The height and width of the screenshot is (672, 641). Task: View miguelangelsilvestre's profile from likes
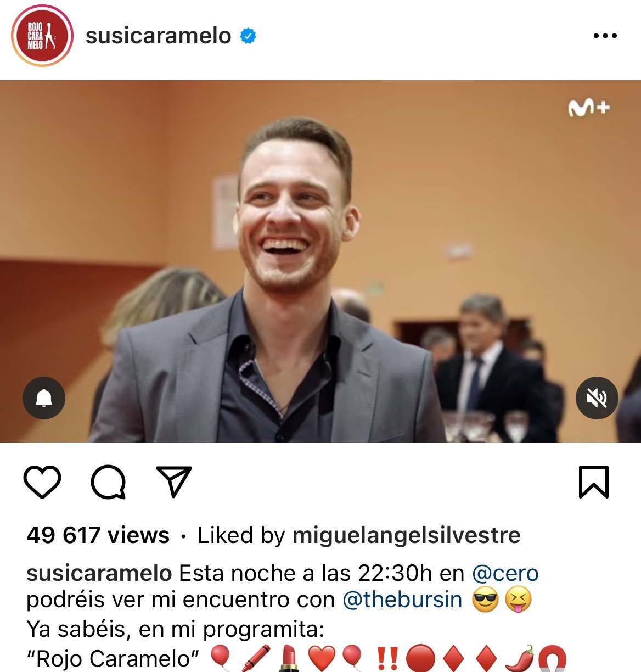point(406,535)
